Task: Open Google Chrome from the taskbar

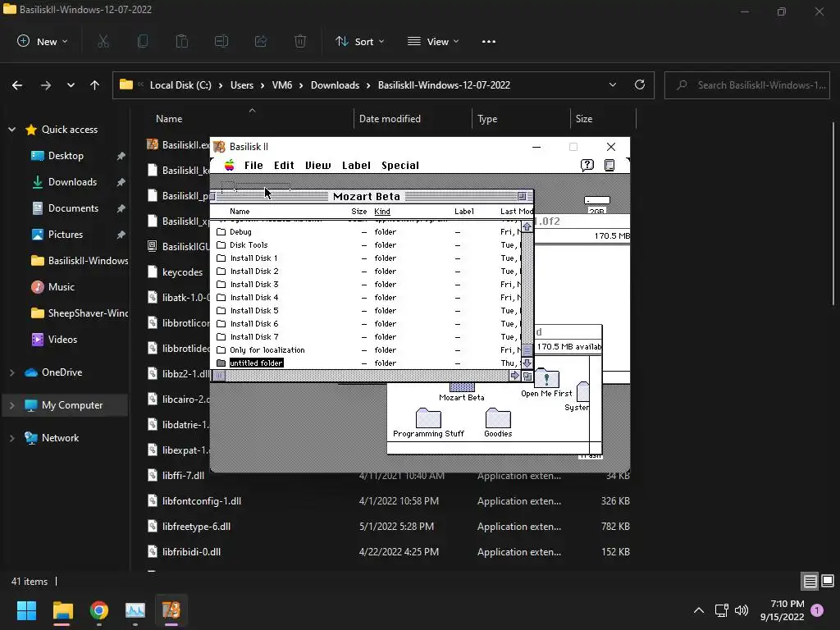Action: 99,610
